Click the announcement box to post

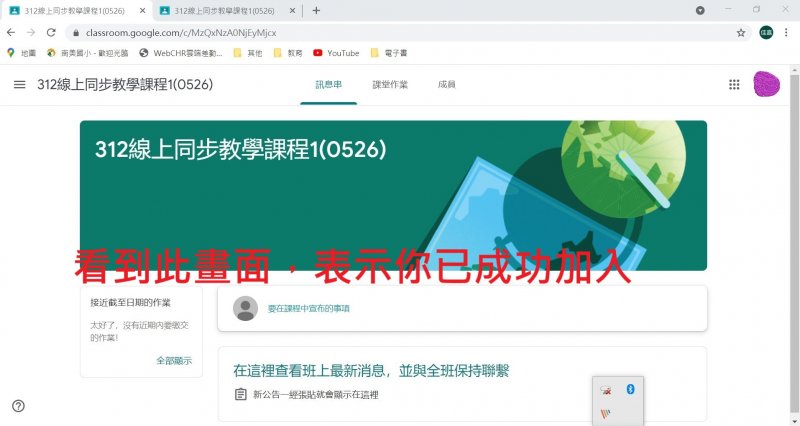(x=469, y=308)
